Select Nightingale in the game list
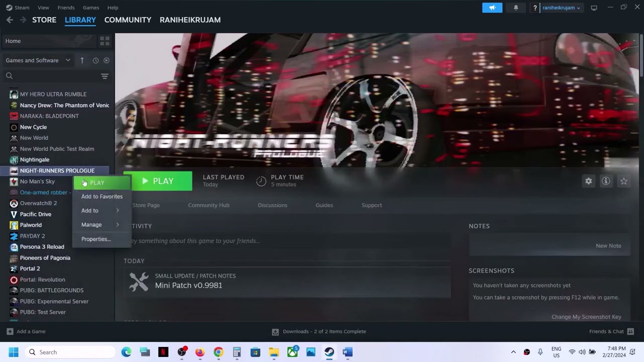The width and height of the screenshot is (644, 362). click(x=34, y=159)
